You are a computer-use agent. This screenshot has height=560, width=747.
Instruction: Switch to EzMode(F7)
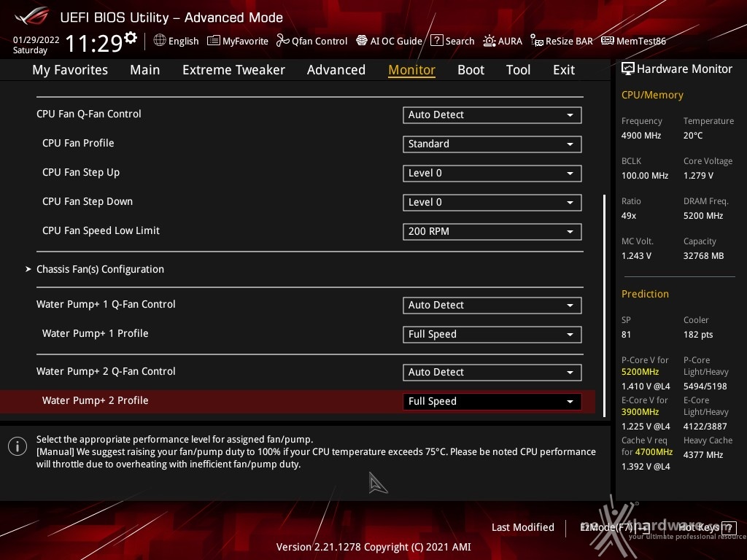614,528
